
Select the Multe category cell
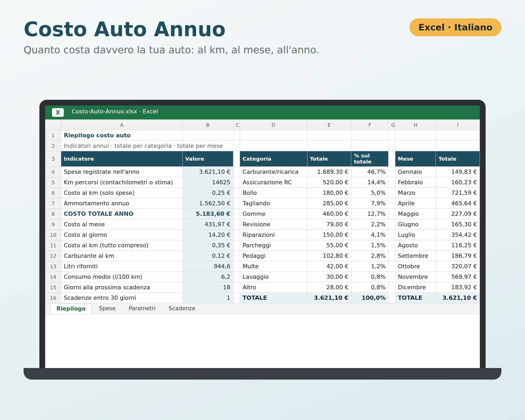(x=273, y=266)
